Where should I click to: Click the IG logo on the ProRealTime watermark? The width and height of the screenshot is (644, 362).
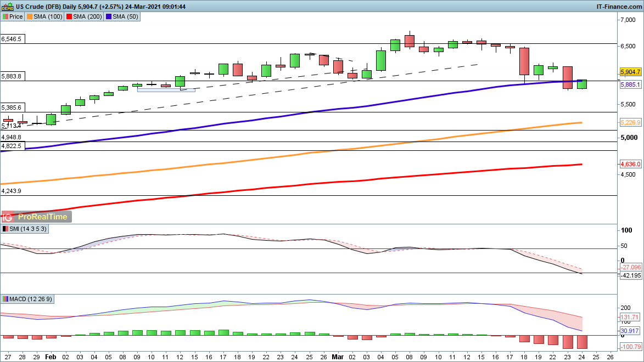coord(8,217)
